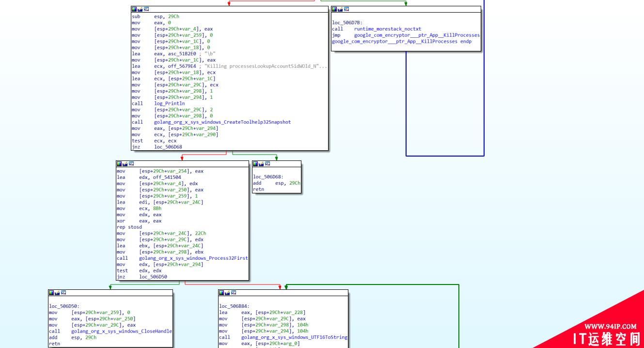Click the 'off_541504' operand
The height and width of the screenshot is (348, 644).
click(x=167, y=177)
